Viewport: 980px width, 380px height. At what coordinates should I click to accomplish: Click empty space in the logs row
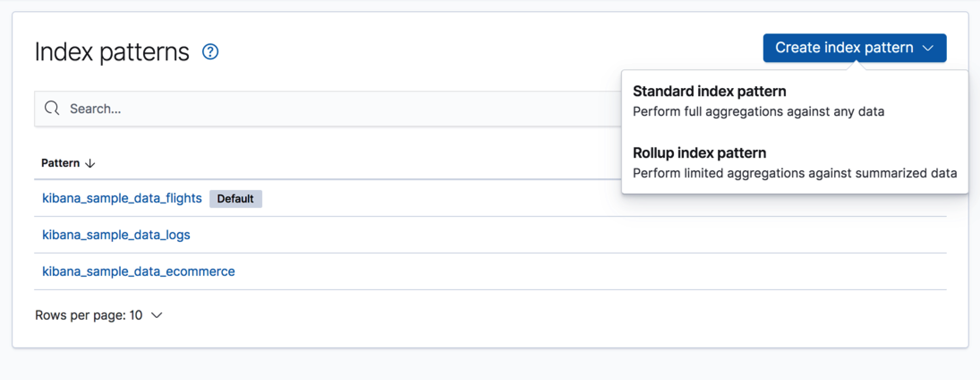[x=537, y=235]
